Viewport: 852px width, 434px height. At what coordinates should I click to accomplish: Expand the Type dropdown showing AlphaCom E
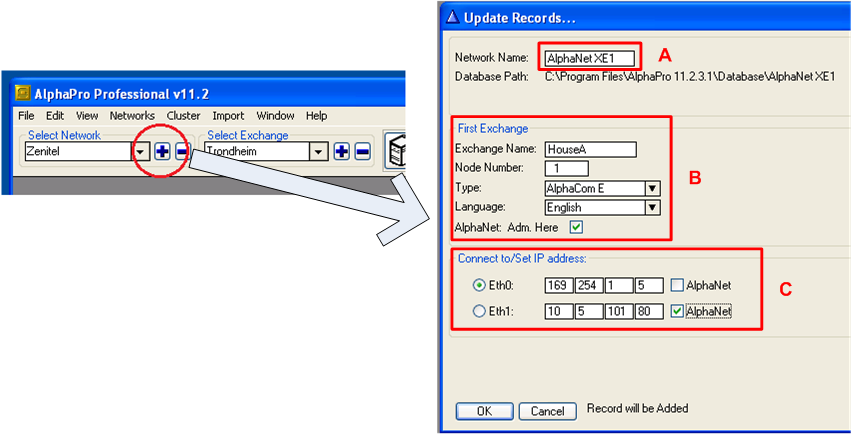651,188
